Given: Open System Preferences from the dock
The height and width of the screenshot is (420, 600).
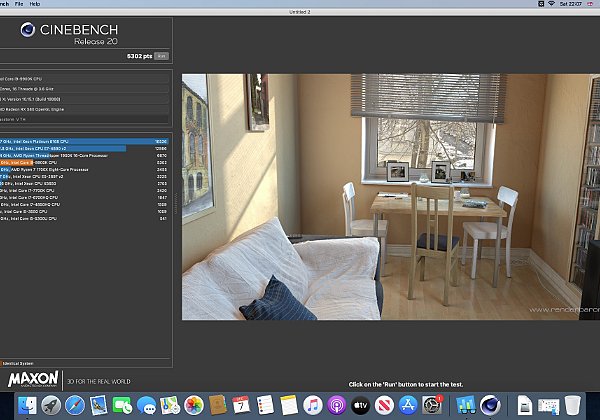Looking at the screenshot, I should pos(432,404).
